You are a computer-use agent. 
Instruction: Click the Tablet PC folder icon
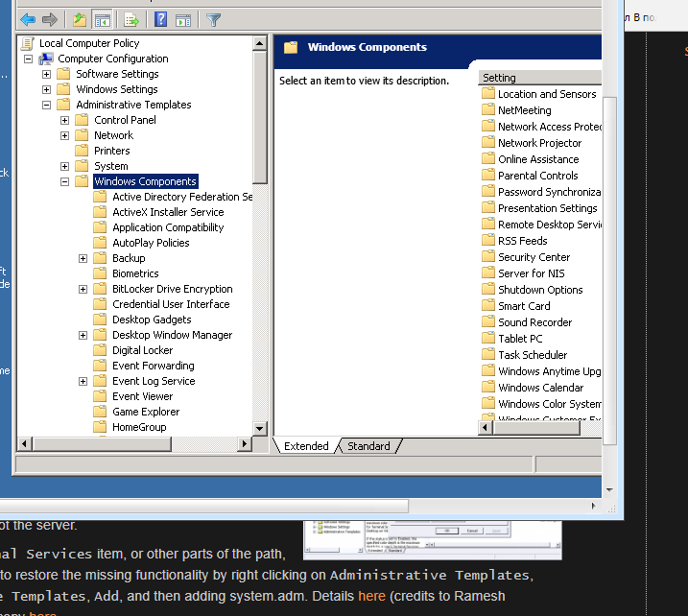[487, 338]
